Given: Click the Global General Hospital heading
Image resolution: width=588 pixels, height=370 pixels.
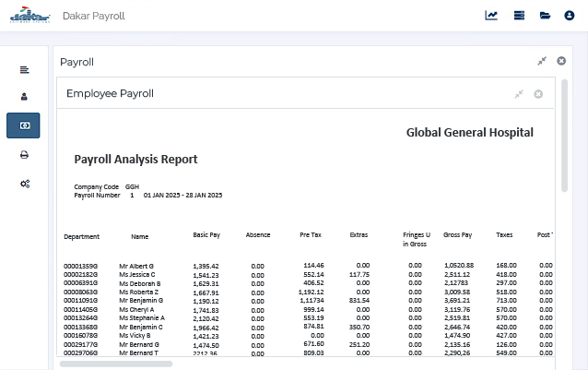Looking at the screenshot, I should (x=469, y=133).
